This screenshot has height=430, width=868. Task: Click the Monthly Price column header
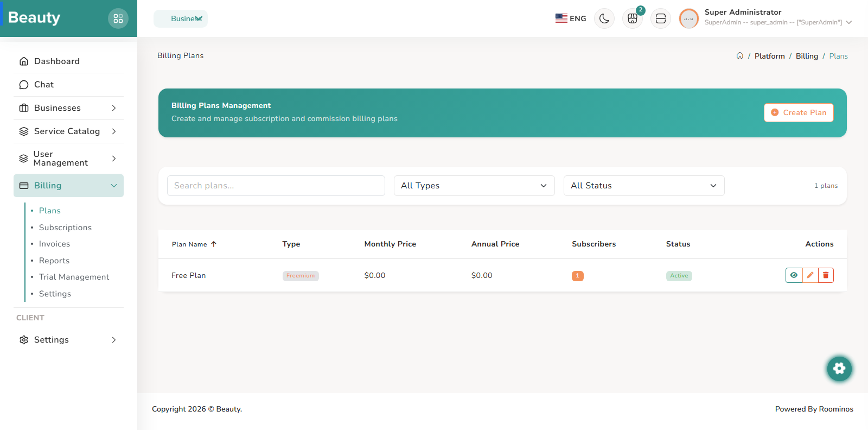tap(390, 244)
